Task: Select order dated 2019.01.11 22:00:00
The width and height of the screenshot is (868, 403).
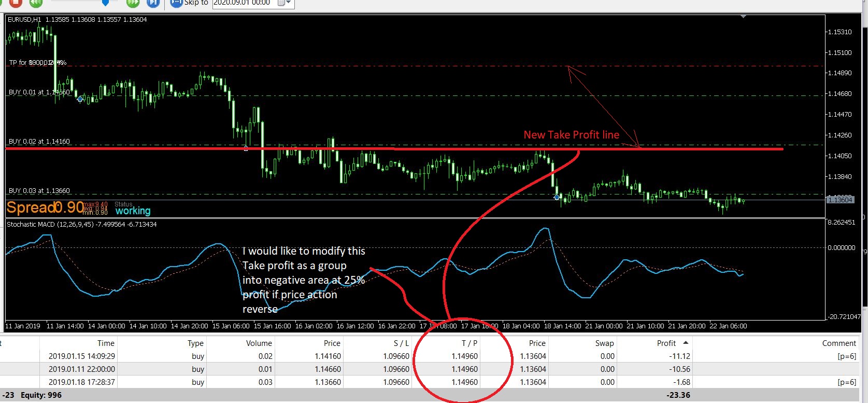Action: click(x=82, y=369)
